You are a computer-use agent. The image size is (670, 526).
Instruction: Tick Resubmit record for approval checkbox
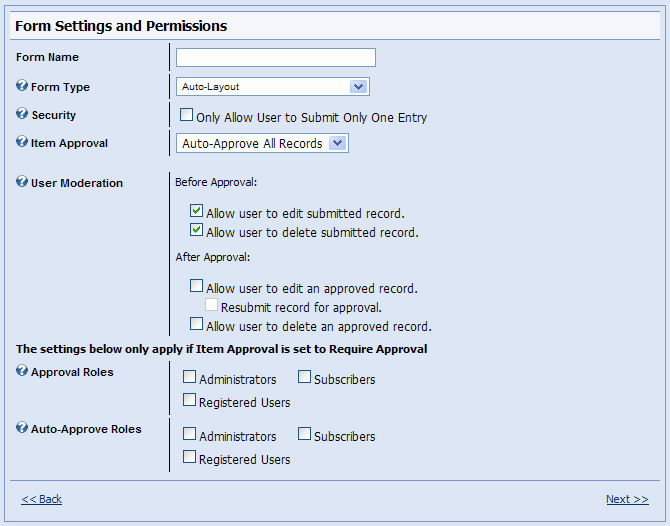(x=212, y=305)
